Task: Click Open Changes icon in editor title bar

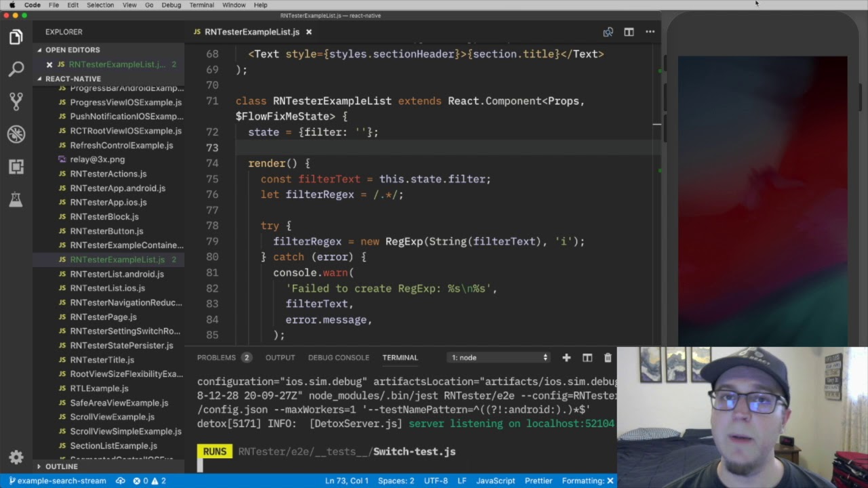Action: (608, 32)
